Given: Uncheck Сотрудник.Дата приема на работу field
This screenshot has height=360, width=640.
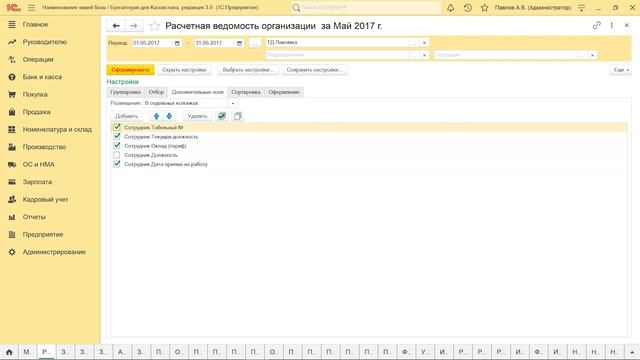Looking at the screenshot, I should (117, 164).
